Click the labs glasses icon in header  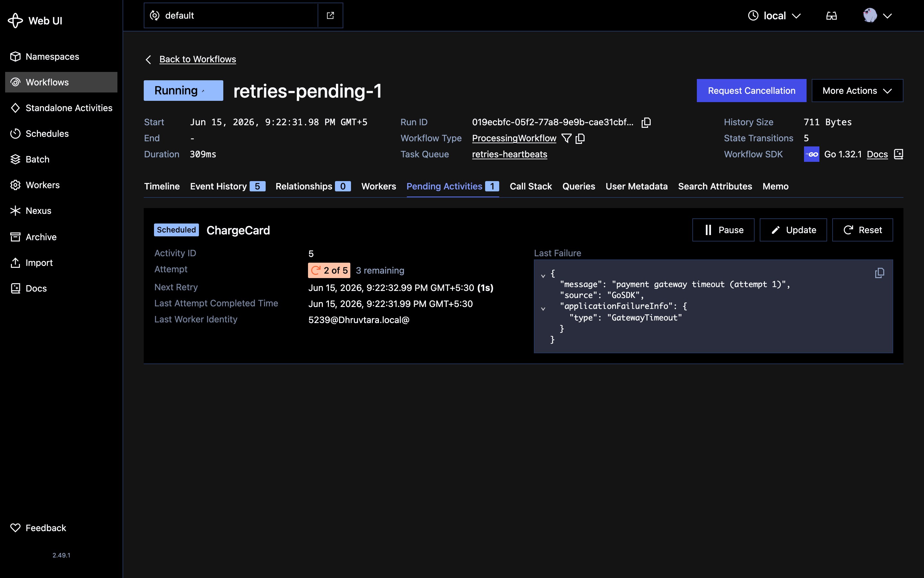pos(831,16)
